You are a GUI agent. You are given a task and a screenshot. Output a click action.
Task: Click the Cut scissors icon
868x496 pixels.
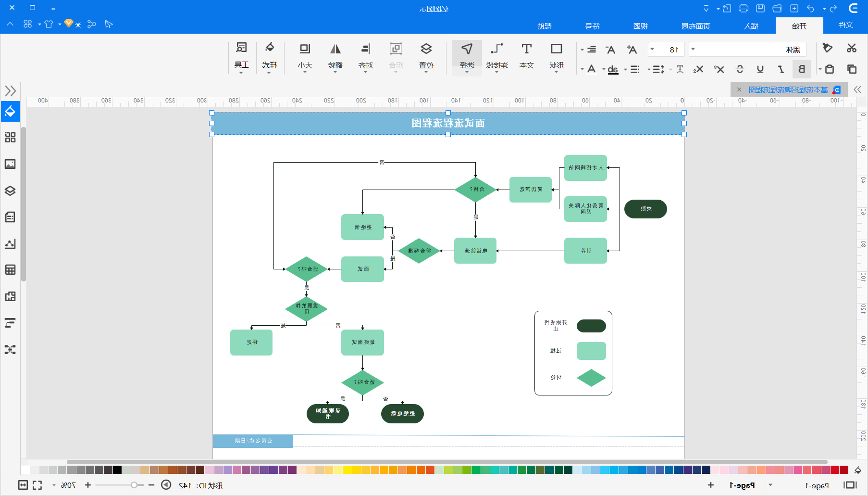point(852,48)
